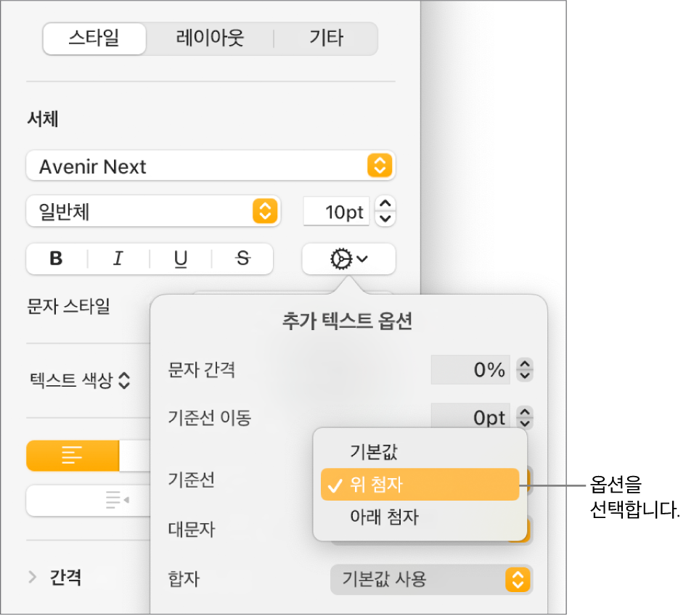Open the 텍스트 색상 popup selector

click(x=80, y=380)
